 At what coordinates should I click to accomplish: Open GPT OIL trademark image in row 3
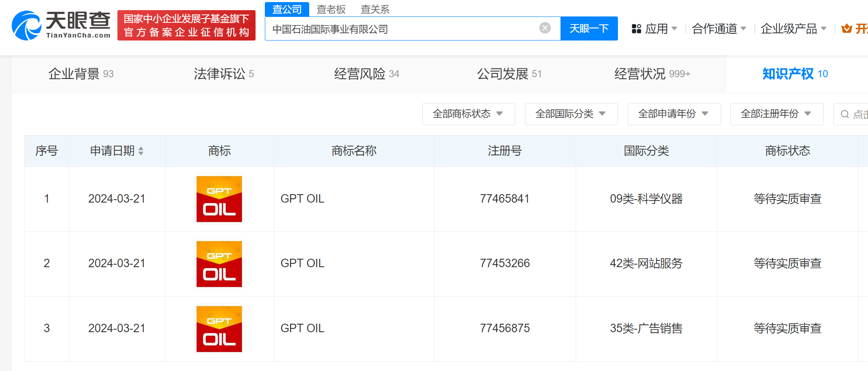219,329
